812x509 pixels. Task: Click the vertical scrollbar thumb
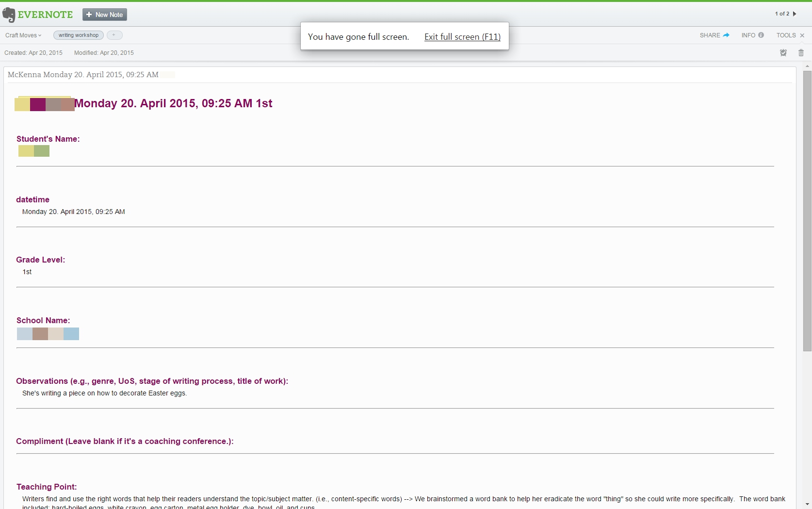807,211
